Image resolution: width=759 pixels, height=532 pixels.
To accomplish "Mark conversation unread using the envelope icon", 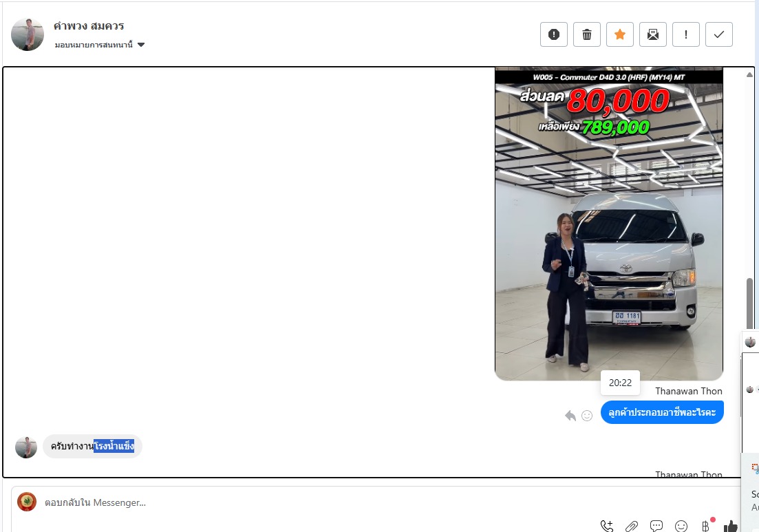I will pyautogui.click(x=653, y=34).
